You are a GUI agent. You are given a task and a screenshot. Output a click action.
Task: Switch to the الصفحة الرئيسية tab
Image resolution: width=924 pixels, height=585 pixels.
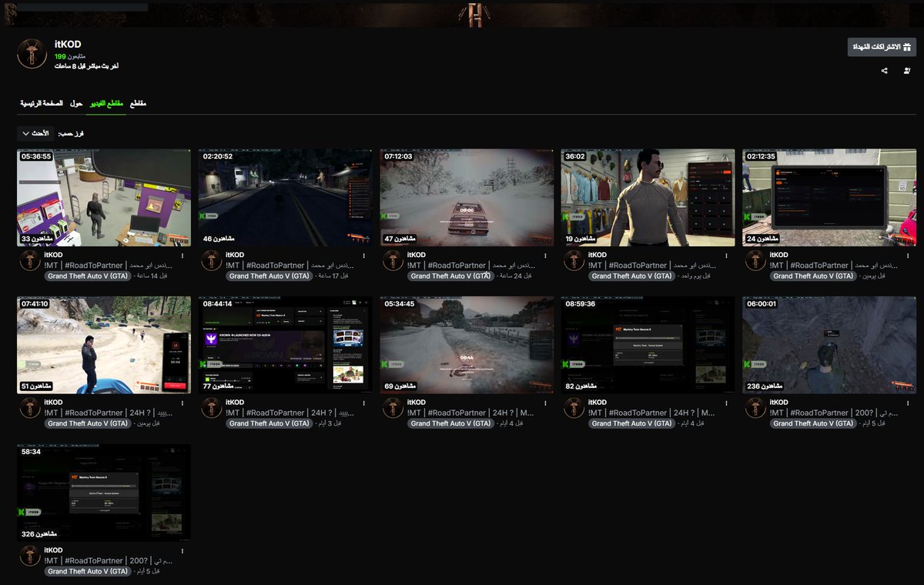42,103
